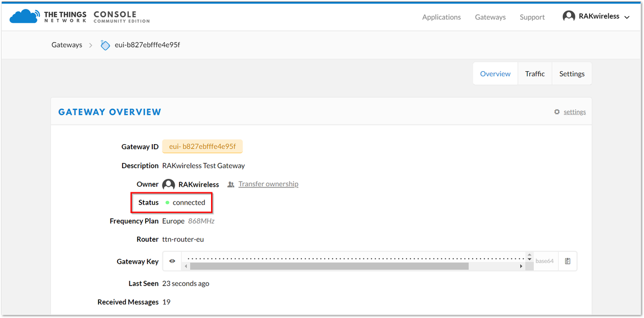Click the owner name RAKwireless in overview
Viewport: 644px width, 318px height.
pyautogui.click(x=199, y=185)
